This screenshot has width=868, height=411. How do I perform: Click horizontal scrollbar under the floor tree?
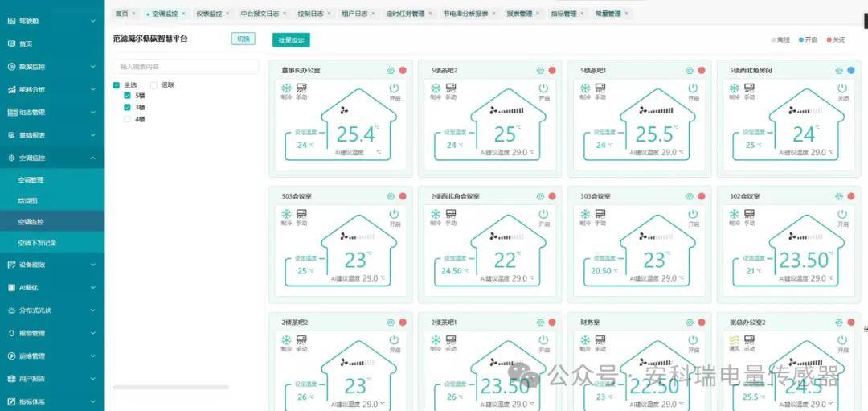(x=170, y=387)
